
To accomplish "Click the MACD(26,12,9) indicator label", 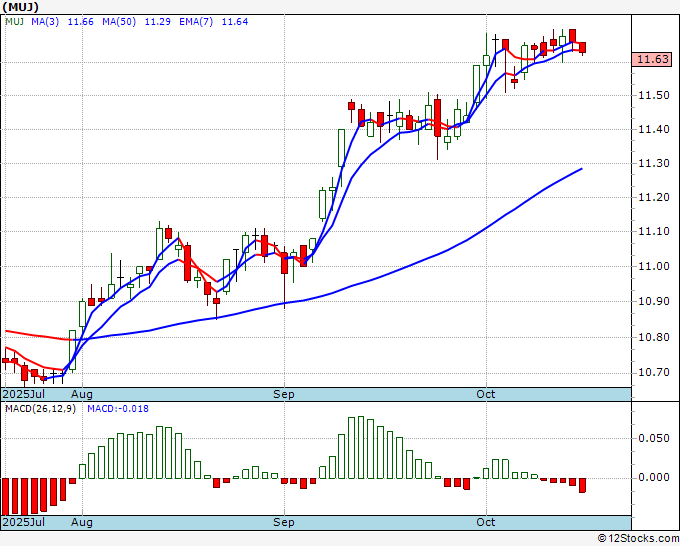I will click(40, 409).
